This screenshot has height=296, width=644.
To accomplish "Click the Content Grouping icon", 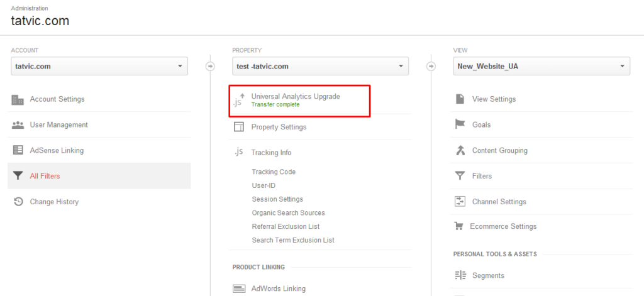I will 460,150.
